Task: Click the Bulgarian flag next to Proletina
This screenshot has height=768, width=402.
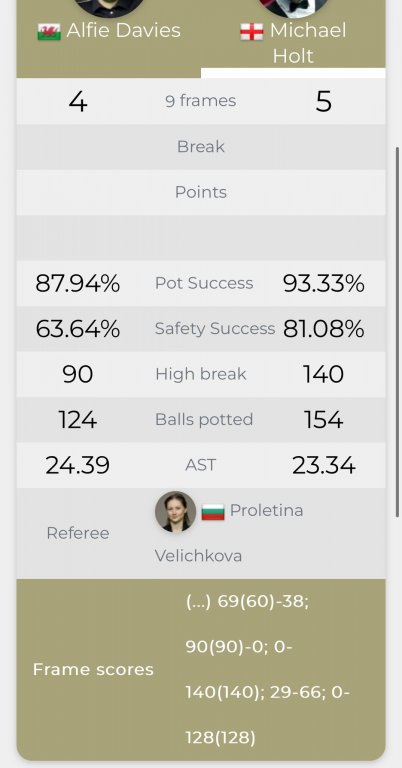Action: pos(213,511)
